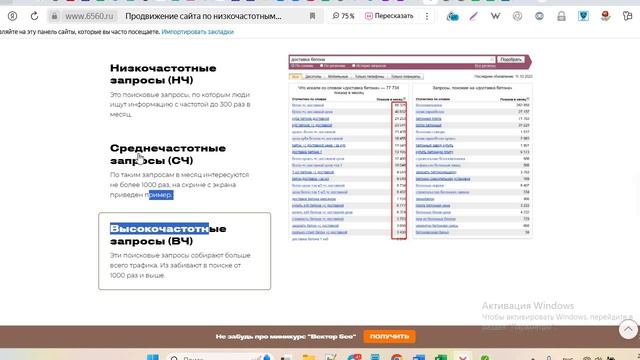Click paragraph starting Эти поисковые запросы собирают
Screen dimensions: 640x360
(x=180, y=265)
